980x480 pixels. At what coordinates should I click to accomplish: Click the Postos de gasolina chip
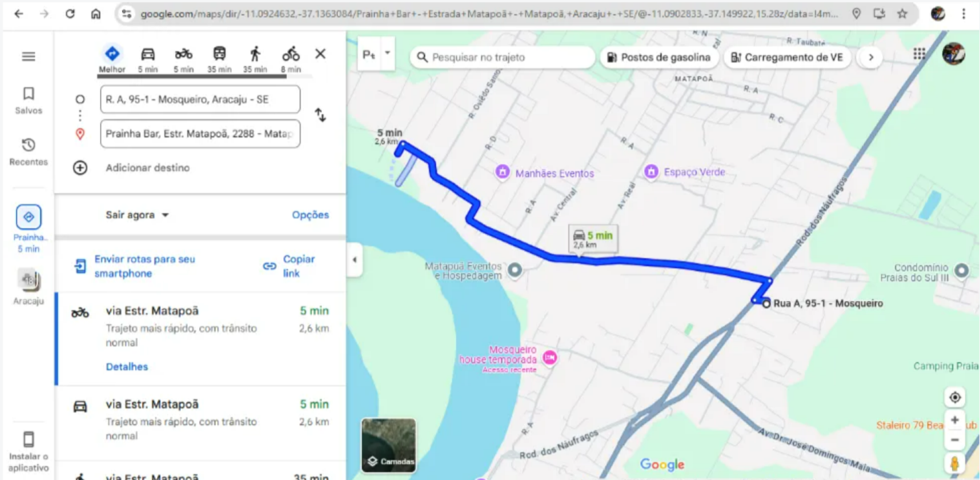tap(658, 57)
